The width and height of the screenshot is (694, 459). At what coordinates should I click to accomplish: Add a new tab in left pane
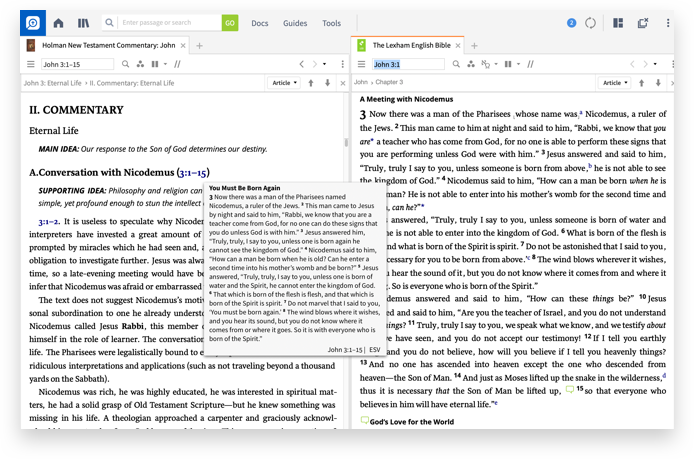pos(200,46)
